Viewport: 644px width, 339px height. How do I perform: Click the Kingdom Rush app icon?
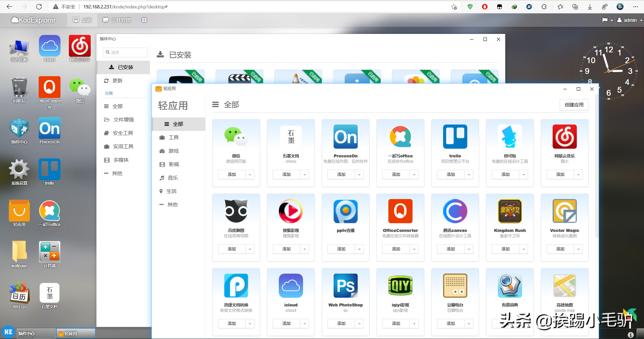(510, 211)
